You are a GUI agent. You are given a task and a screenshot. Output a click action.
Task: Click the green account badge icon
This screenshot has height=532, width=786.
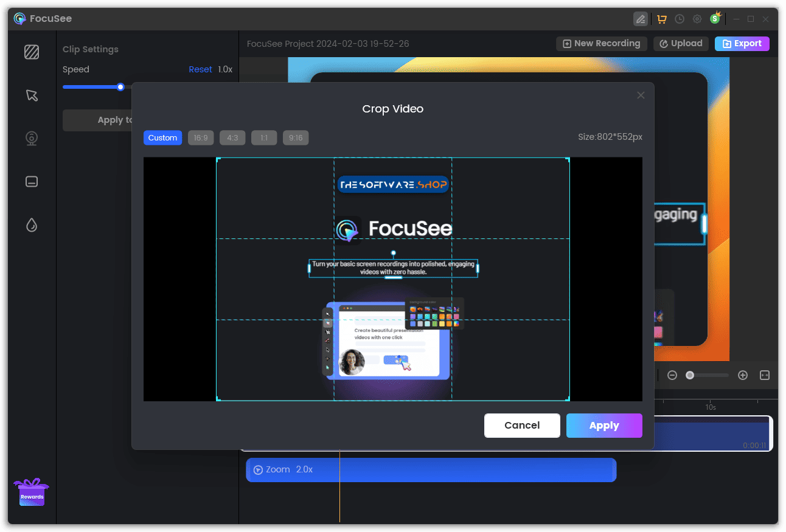pos(715,18)
